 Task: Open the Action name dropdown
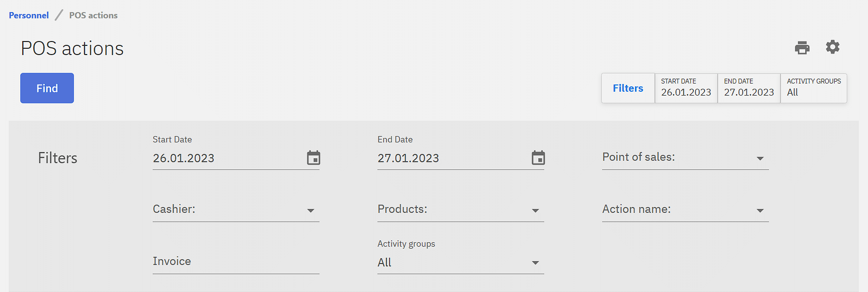[760, 210]
